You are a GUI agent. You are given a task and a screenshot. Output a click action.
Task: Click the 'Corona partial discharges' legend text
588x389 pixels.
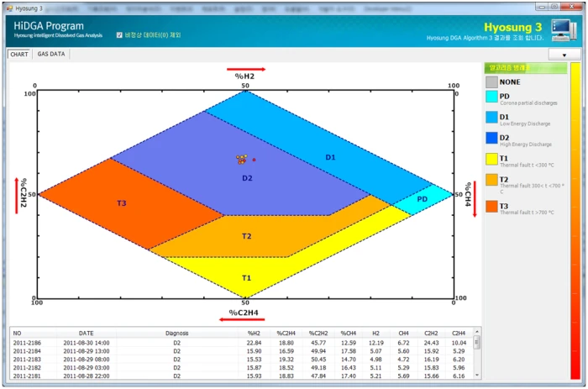(528, 103)
